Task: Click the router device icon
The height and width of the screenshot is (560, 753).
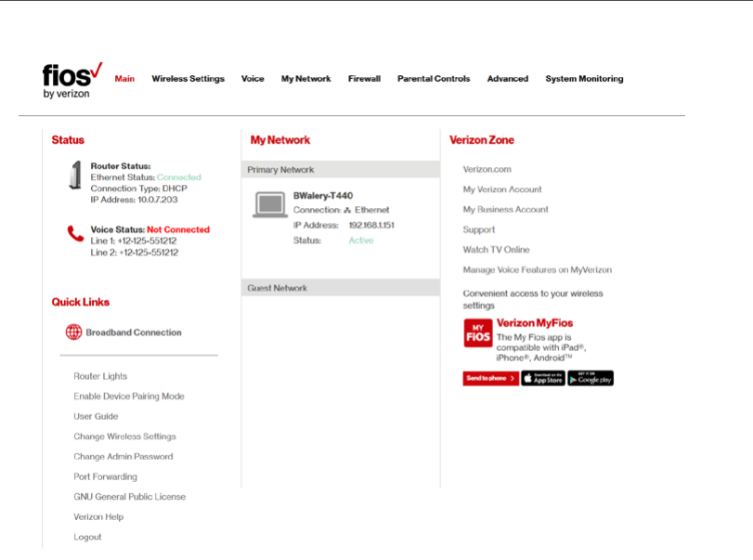Action: click(75, 176)
